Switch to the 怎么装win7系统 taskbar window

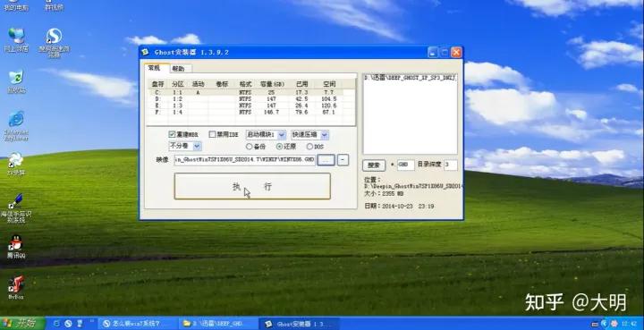click(138, 324)
